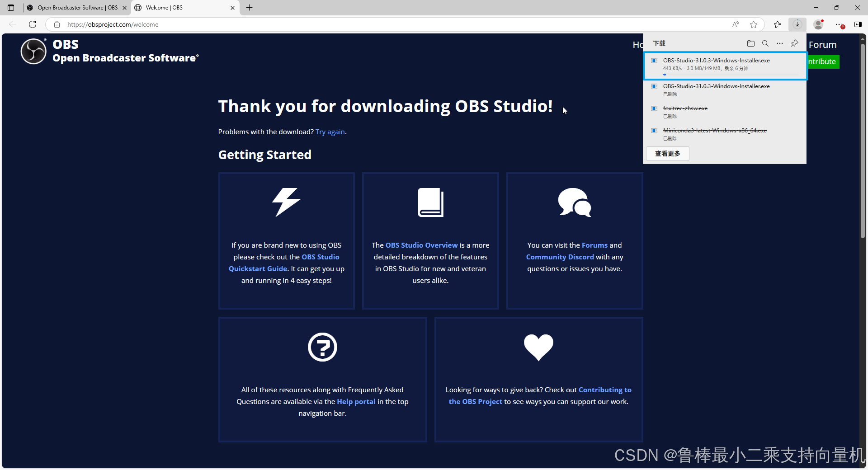Click the OBS logo icon
Image resolution: width=868 pixels, height=470 pixels.
click(x=33, y=51)
